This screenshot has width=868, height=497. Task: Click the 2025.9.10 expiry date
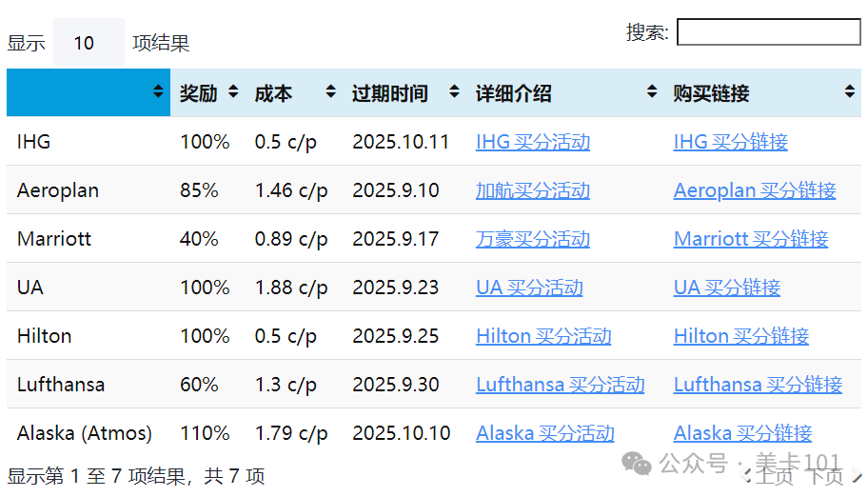pos(396,190)
